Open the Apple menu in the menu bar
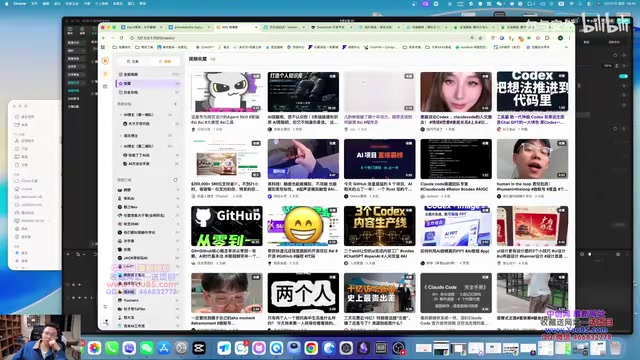Viewport: 640px width, 360px height. pyautogui.click(x=7, y=3)
